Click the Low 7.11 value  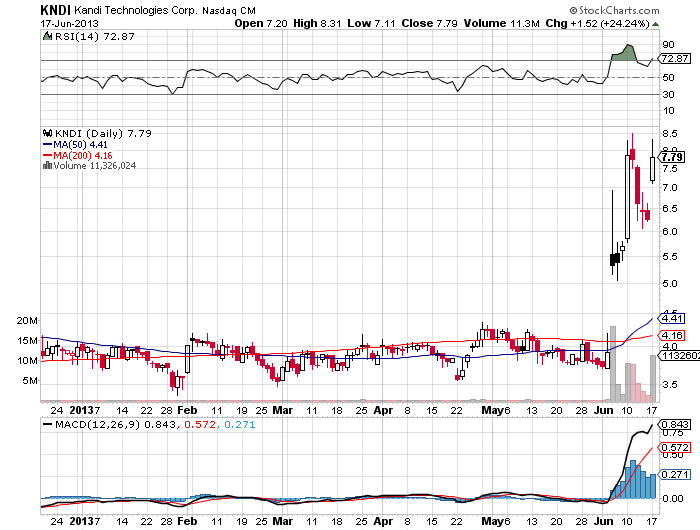(x=371, y=24)
